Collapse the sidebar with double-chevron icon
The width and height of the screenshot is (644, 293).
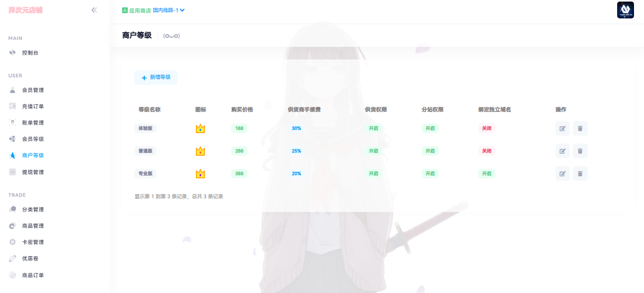[94, 10]
